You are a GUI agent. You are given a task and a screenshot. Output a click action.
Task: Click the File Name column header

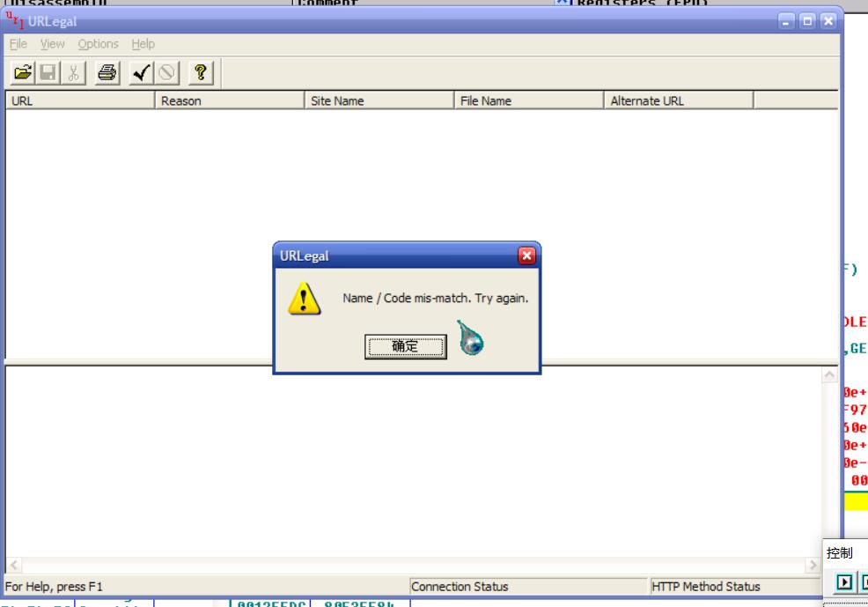(x=528, y=100)
